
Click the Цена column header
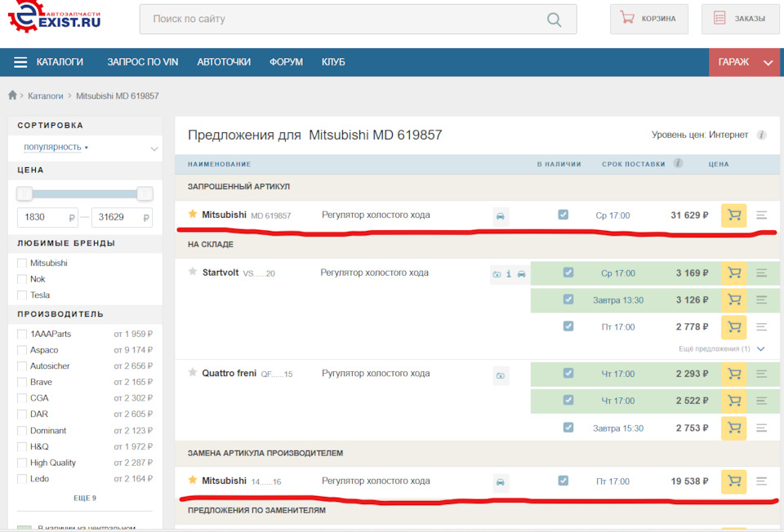point(719,164)
